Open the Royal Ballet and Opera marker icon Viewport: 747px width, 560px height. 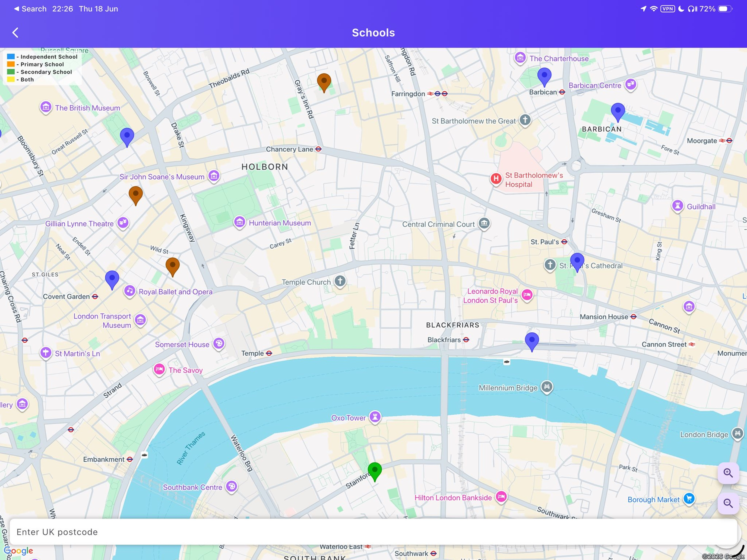[130, 291]
